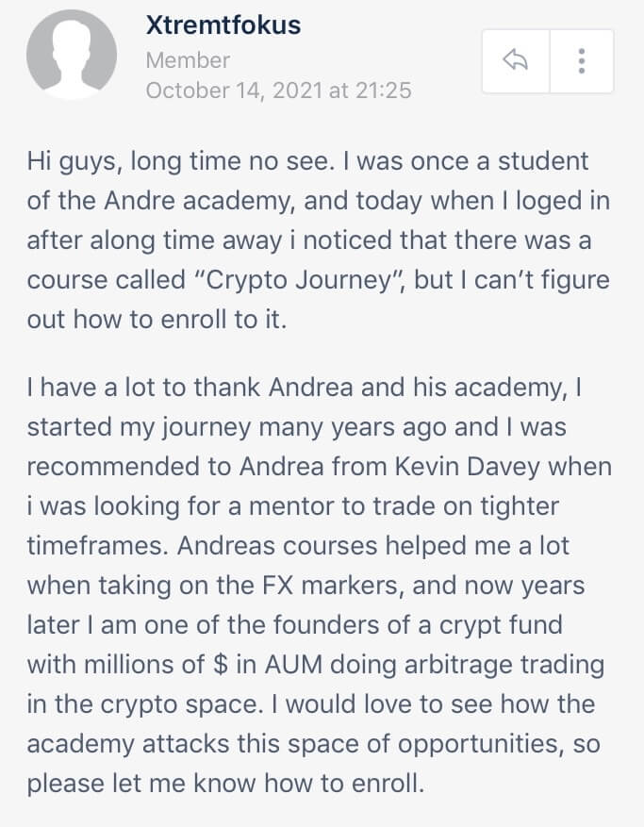The width and height of the screenshot is (644, 827).
Task: Click the October 14, 2021 timestamp
Action: pyautogui.click(x=278, y=91)
